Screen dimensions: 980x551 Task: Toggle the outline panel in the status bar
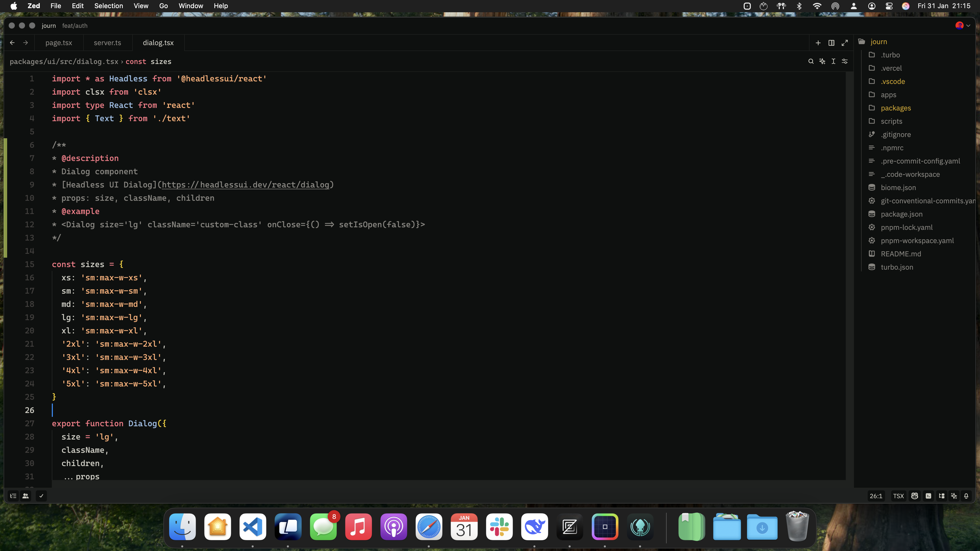[13, 496]
